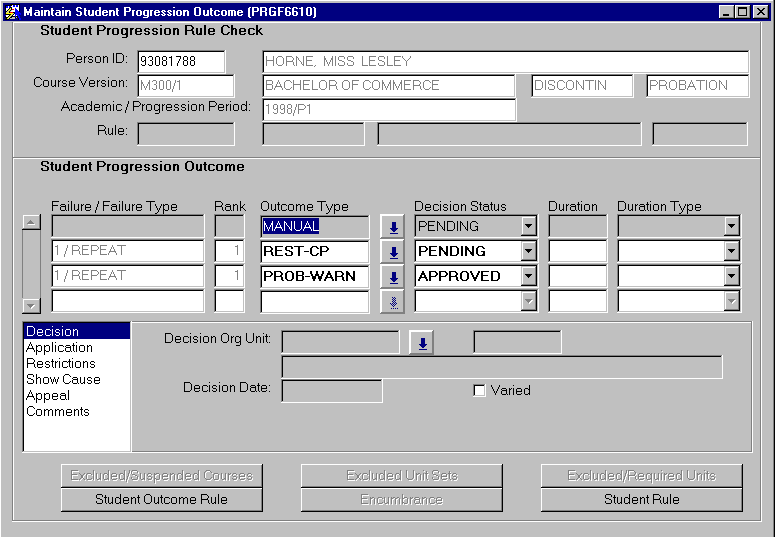Click lookup arrow beside PROB-WARN outcome type

pyautogui.click(x=393, y=277)
